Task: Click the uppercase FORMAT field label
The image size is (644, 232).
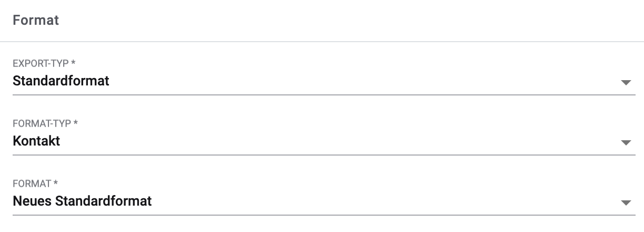Action: pos(32,183)
